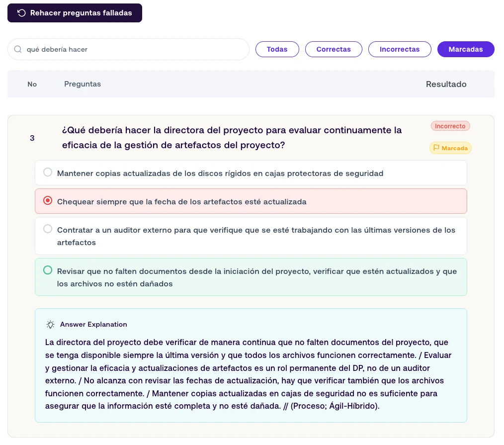Screen dimensions: 504x445
Task: Click answer text 'Chequear siempre que la fecha'
Action: 181,201
